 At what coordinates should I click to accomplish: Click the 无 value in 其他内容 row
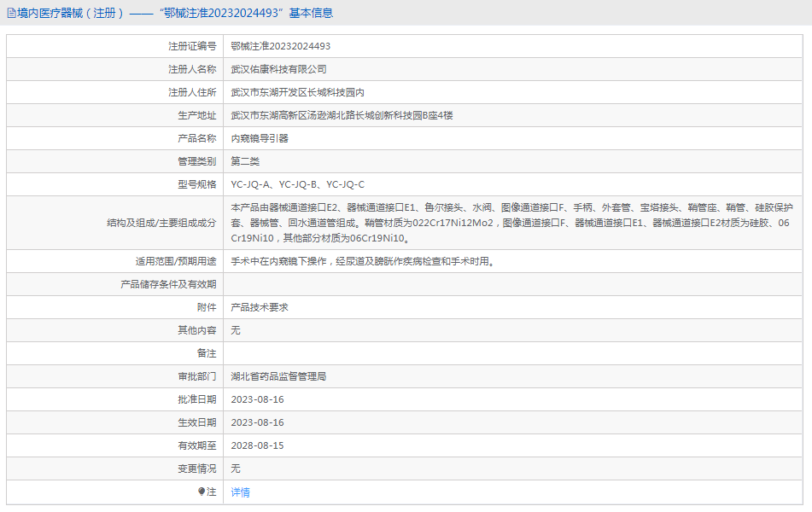236,330
